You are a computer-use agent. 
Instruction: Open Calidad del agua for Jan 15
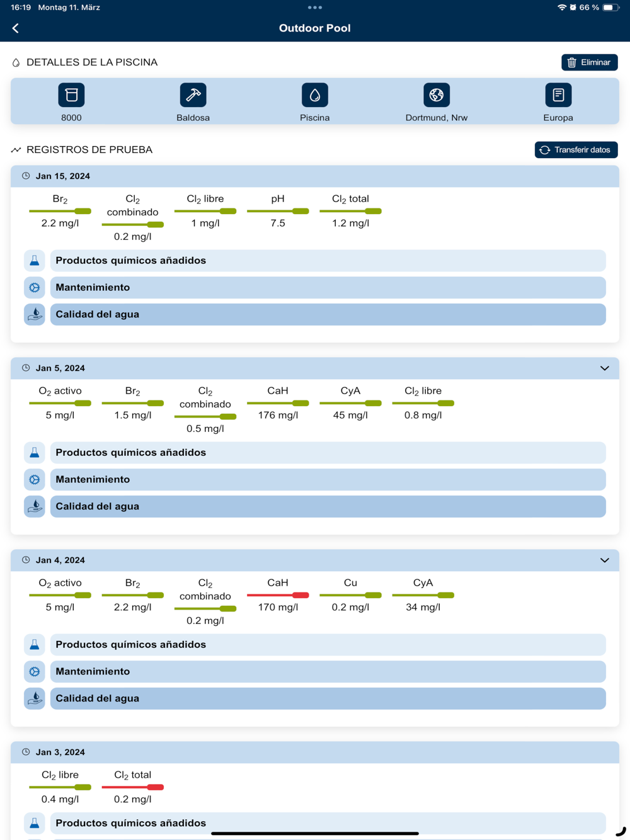pyautogui.click(x=328, y=314)
